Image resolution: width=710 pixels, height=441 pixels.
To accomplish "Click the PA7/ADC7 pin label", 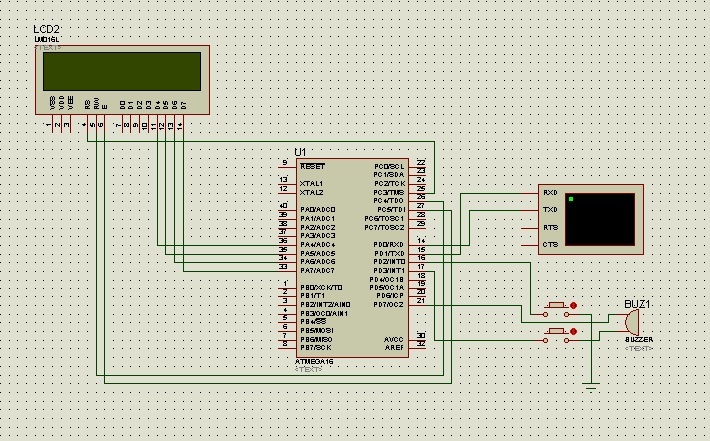I will tap(317, 270).
